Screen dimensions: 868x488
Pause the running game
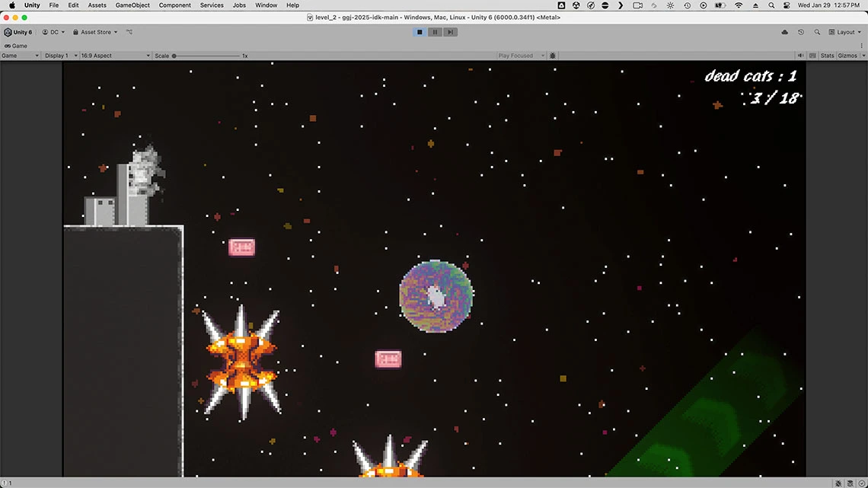coord(435,32)
